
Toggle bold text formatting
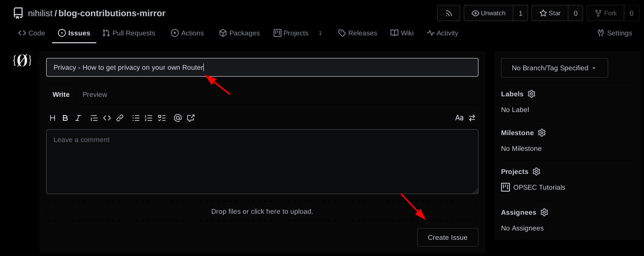(x=65, y=118)
